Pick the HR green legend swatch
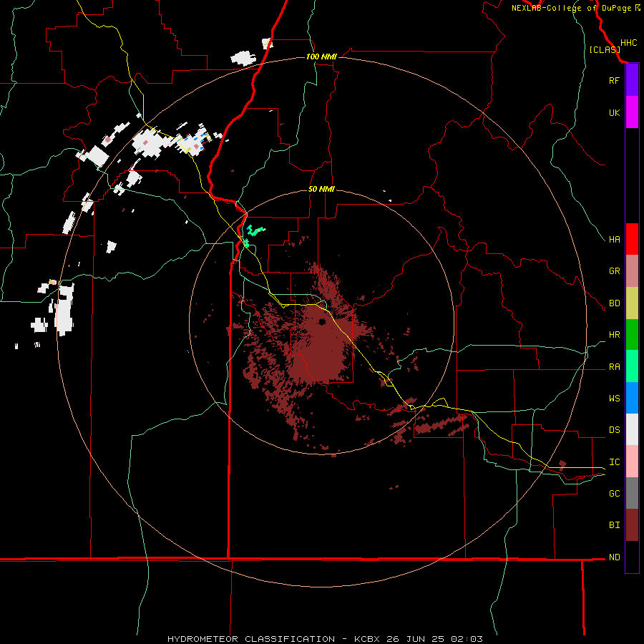 [632, 335]
